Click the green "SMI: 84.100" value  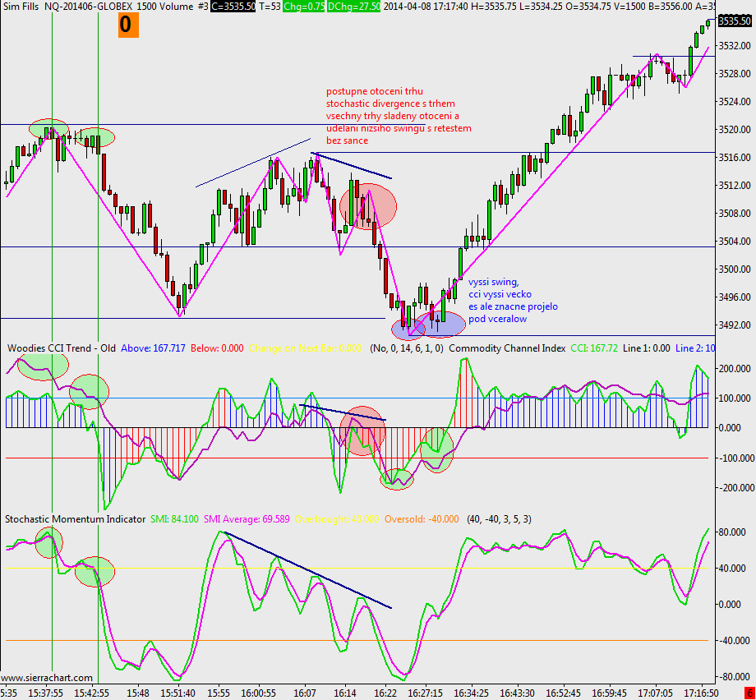(x=174, y=519)
